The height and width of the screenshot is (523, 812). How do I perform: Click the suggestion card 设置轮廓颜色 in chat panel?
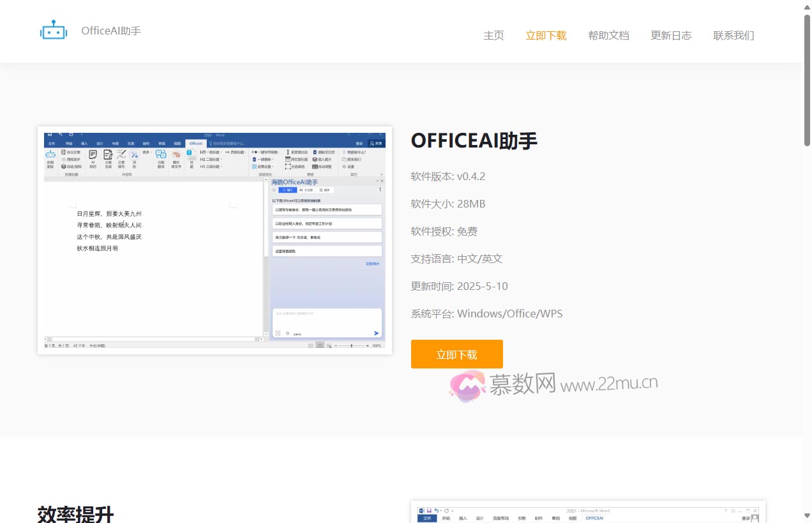click(x=326, y=250)
